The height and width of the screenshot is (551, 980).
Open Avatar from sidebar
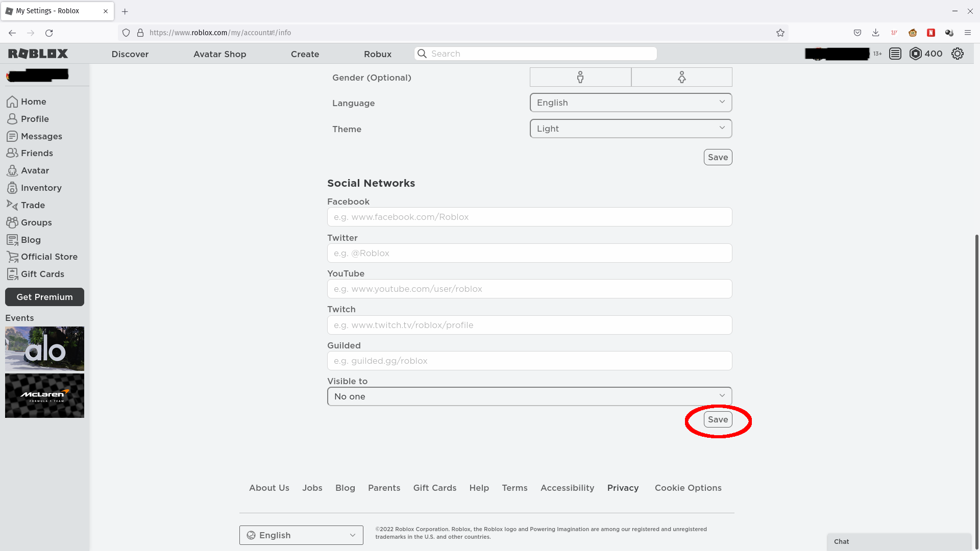(28, 170)
